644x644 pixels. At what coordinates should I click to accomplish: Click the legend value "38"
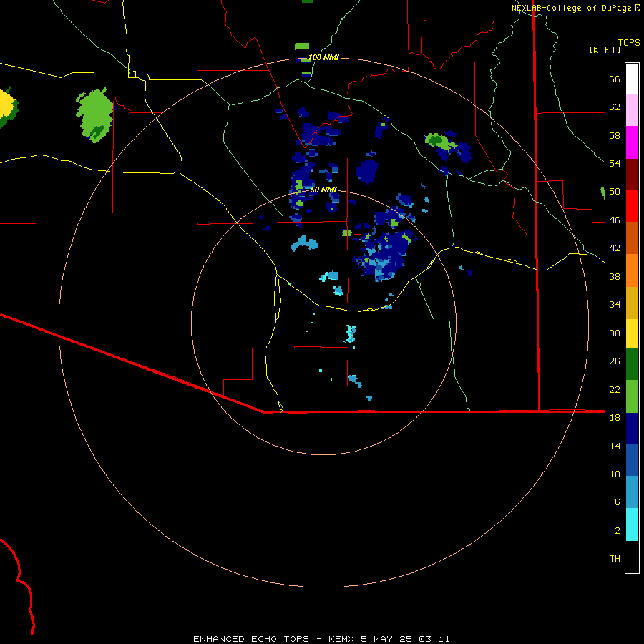click(615, 276)
